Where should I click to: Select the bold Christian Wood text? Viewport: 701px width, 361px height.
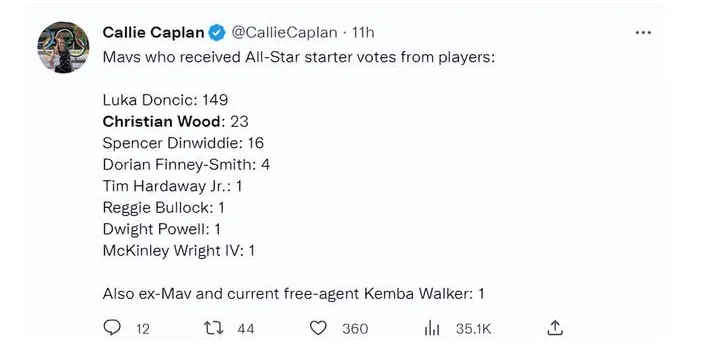161,122
